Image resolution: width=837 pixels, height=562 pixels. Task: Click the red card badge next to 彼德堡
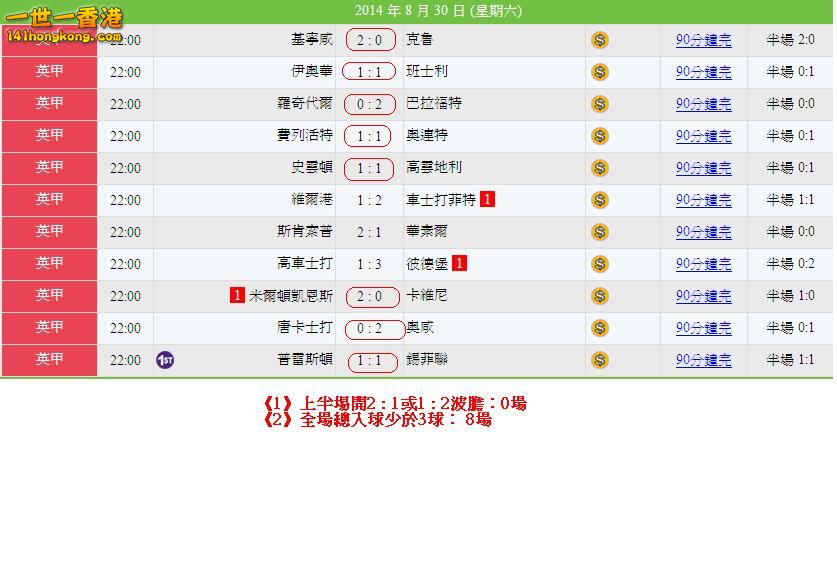[459, 263]
